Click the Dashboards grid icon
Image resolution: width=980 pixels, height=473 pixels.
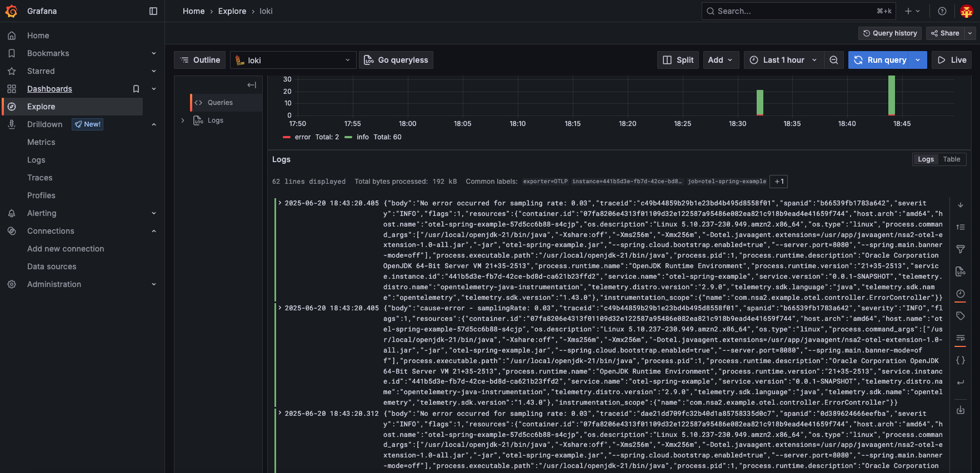[x=12, y=89]
